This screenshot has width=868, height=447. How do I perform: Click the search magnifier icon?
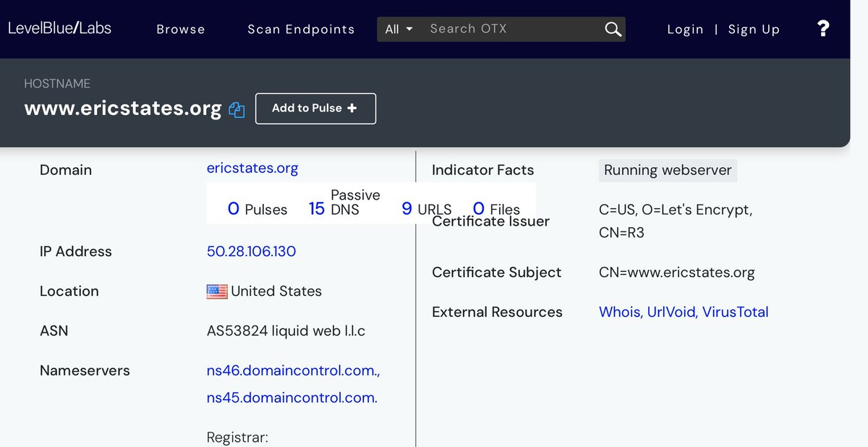pos(613,29)
